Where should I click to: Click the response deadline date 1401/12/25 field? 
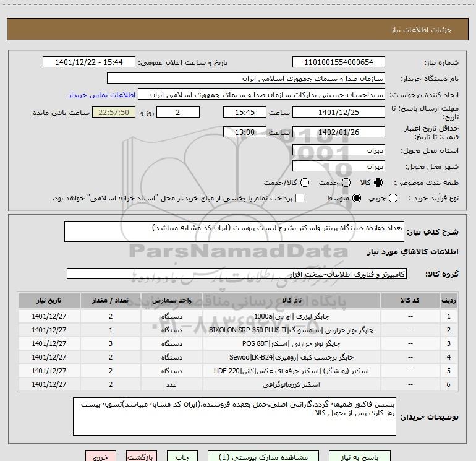[339, 112]
